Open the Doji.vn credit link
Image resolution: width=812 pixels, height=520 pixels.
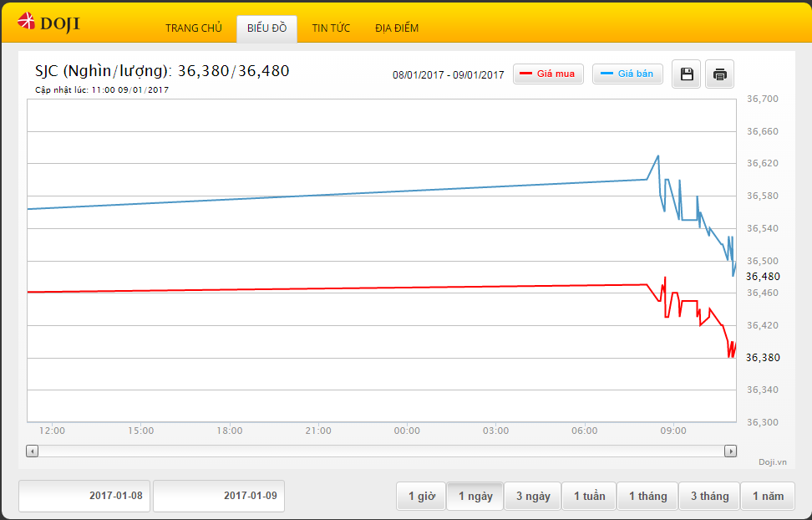(x=773, y=462)
